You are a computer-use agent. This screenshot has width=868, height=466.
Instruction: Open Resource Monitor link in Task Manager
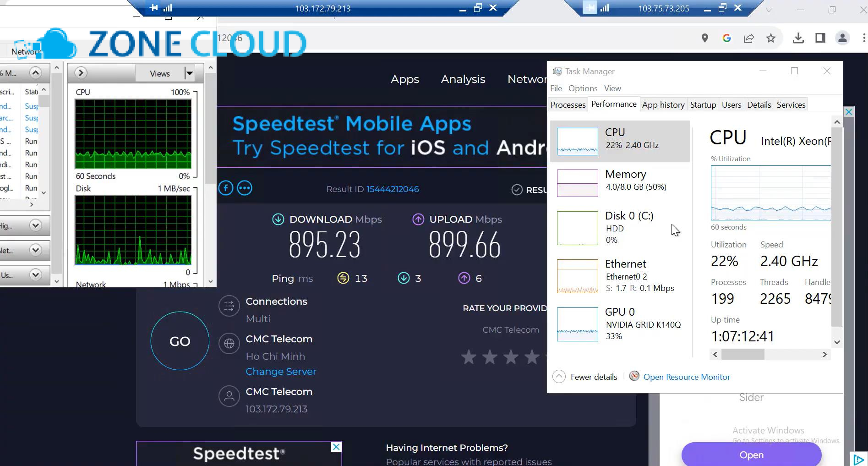point(686,377)
